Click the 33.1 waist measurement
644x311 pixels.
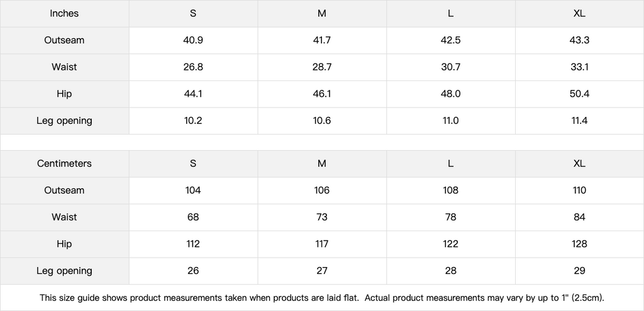tap(579, 67)
